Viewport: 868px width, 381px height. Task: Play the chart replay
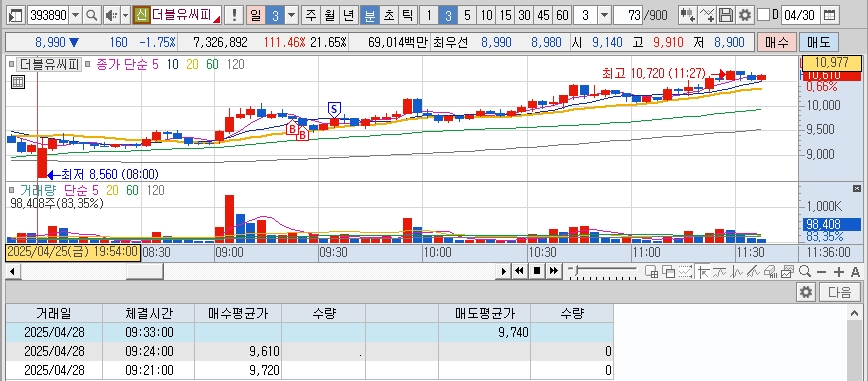click(504, 271)
